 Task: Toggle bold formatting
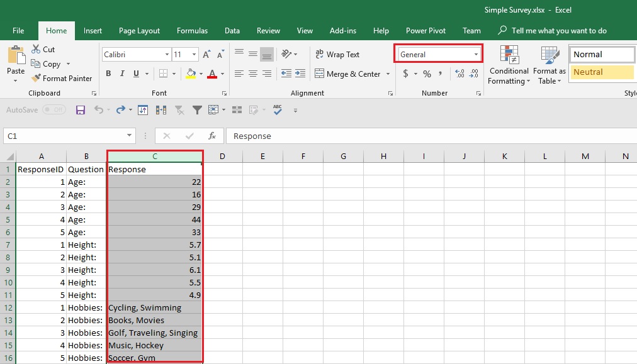(108, 74)
